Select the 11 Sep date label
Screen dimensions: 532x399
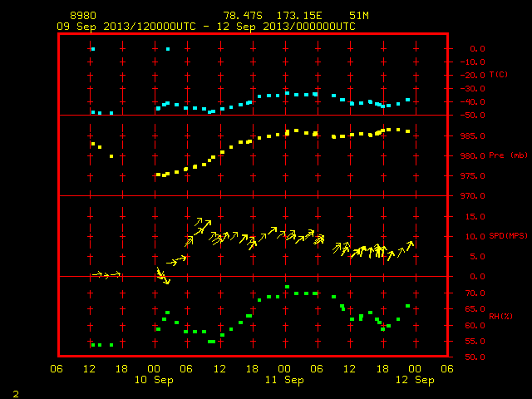click(284, 380)
